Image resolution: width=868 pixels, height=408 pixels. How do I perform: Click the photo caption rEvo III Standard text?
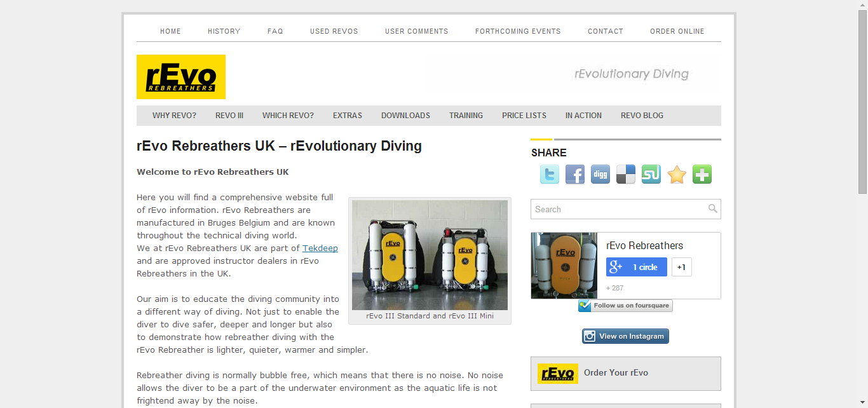tap(430, 316)
